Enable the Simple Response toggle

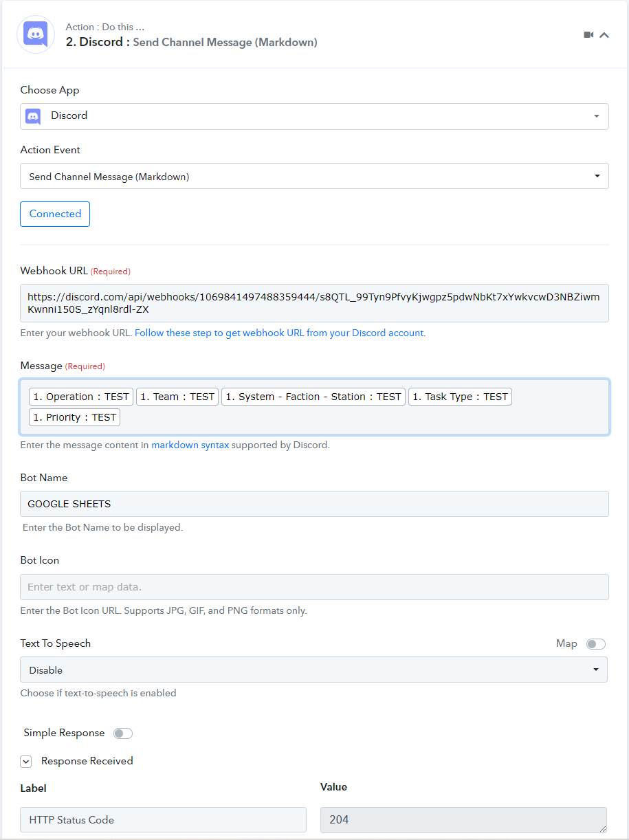pyautogui.click(x=123, y=733)
